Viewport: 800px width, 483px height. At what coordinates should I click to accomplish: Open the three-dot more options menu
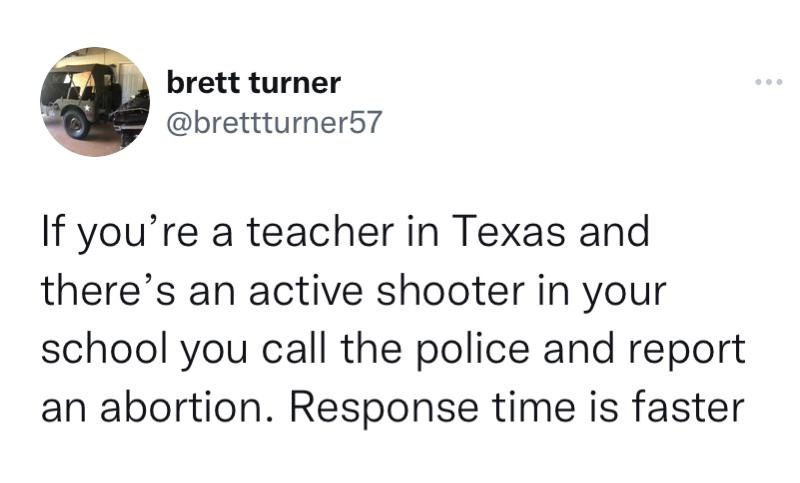coord(768,82)
